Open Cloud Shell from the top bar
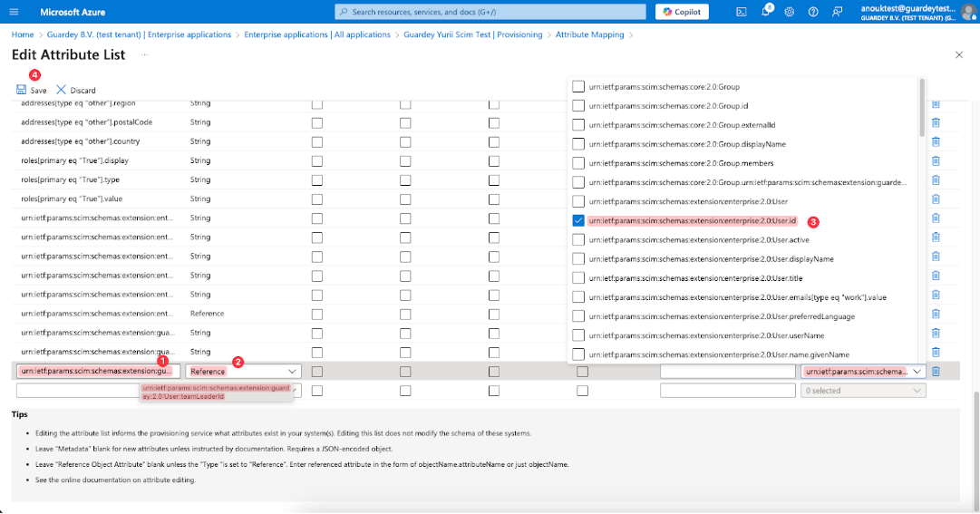980x514 pixels. pyautogui.click(x=741, y=12)
